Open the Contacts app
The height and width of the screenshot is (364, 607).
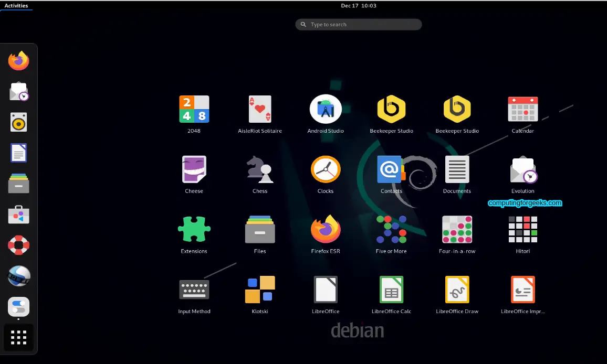point(391,170)
